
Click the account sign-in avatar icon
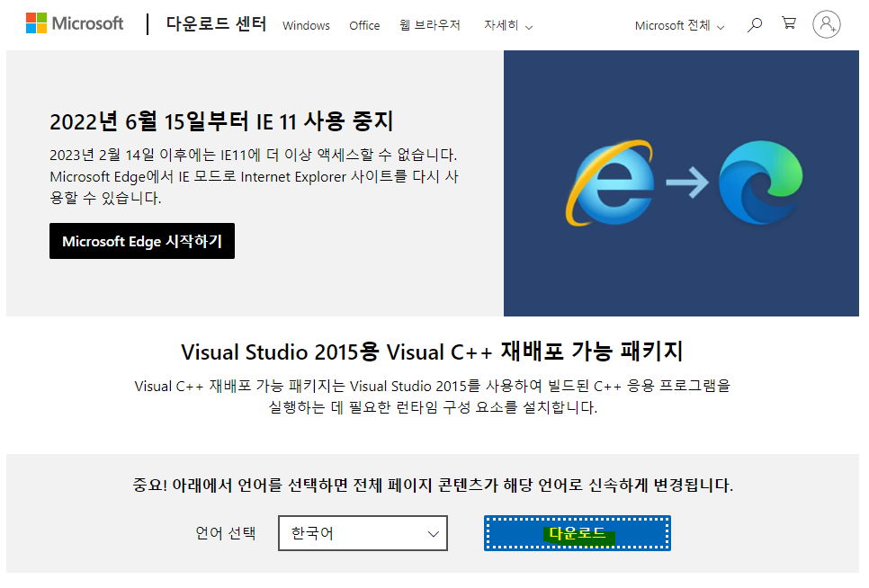(x=827, y=24)
